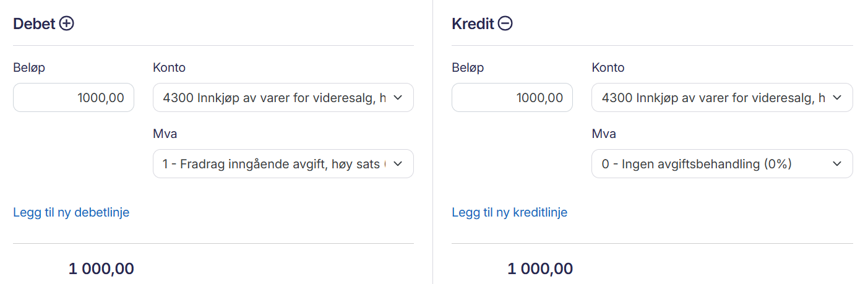Click the Beløp label under Debet
Image resolution: width=868 pixels, height=284 pixels.
point(29,68)
